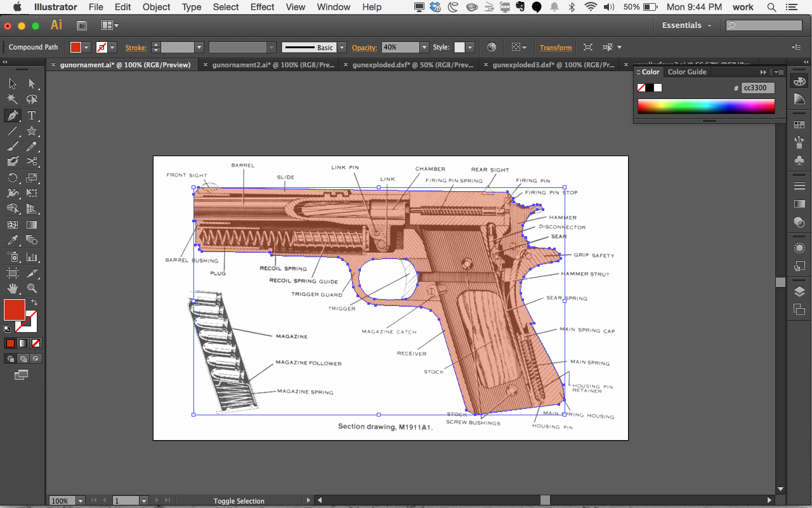
Task: Click the Transform link in control bar
Action: click(556, 47)
